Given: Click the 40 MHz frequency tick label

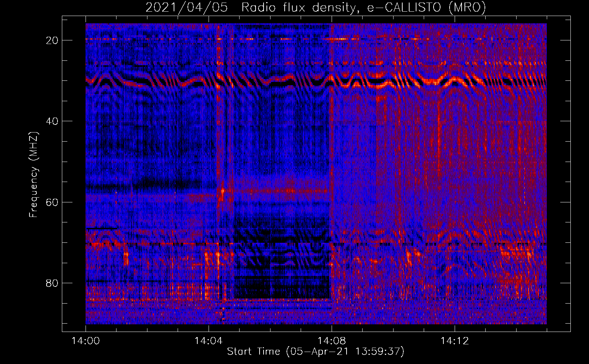Looking at the screenshot, I should point(52,121).
